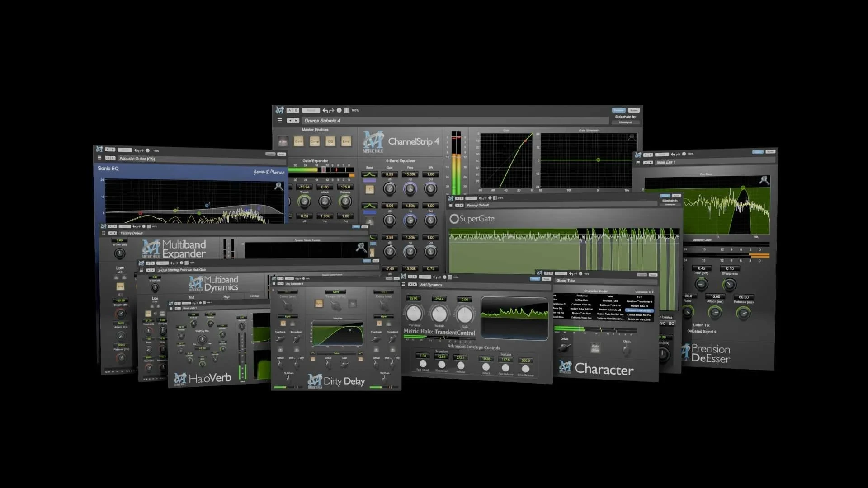Open the Glossy Tube preset dropdown in Character
The width and height of the screenshot is (868, 488).
606,281
